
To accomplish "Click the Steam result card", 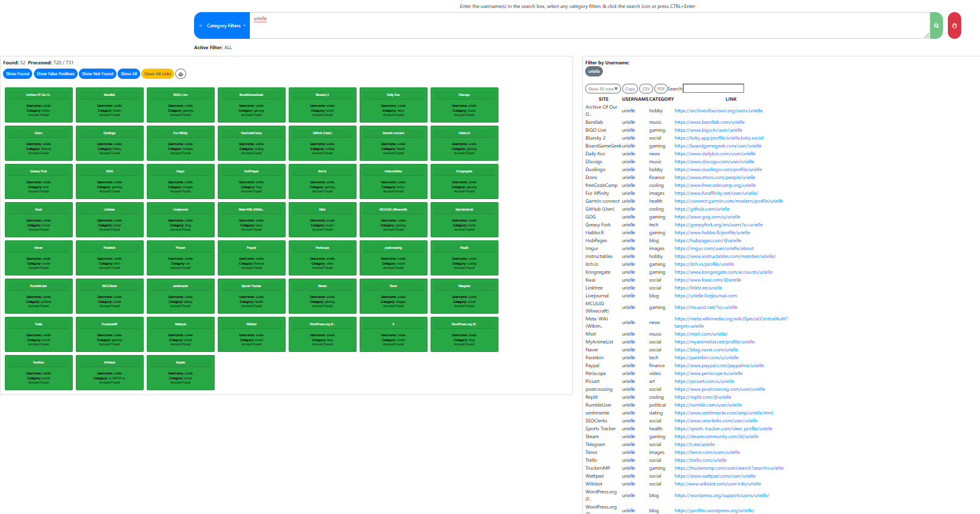I will (322, 296).
